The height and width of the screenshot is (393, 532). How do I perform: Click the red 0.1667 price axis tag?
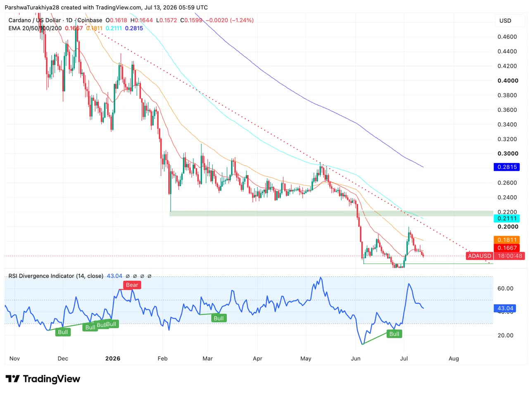coord(506,248)
